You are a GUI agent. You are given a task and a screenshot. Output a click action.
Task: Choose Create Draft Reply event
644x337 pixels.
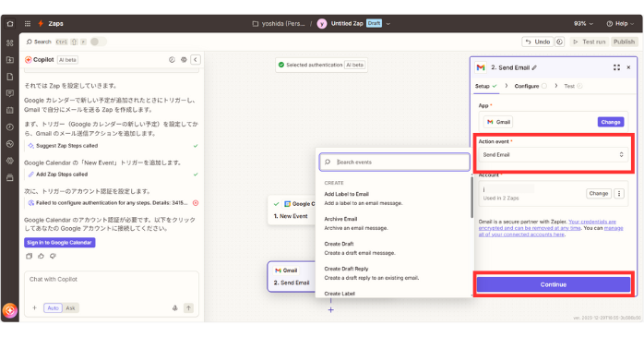coord(394,273)
